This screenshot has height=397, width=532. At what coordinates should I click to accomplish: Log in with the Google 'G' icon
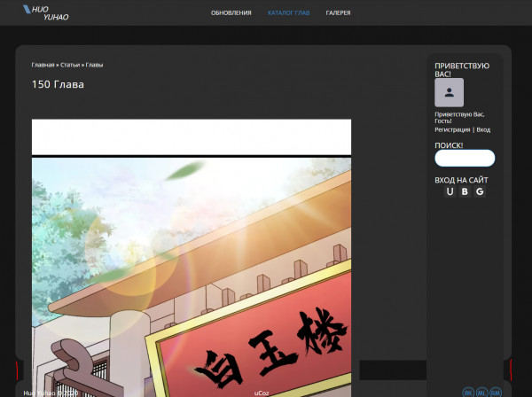[480, 191]
